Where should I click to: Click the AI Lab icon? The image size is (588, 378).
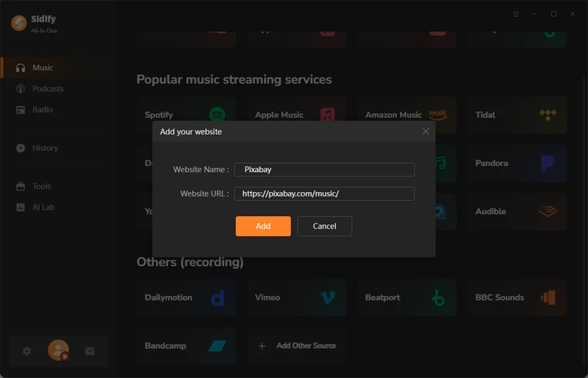pyautogui.click(x=21, y=207)
